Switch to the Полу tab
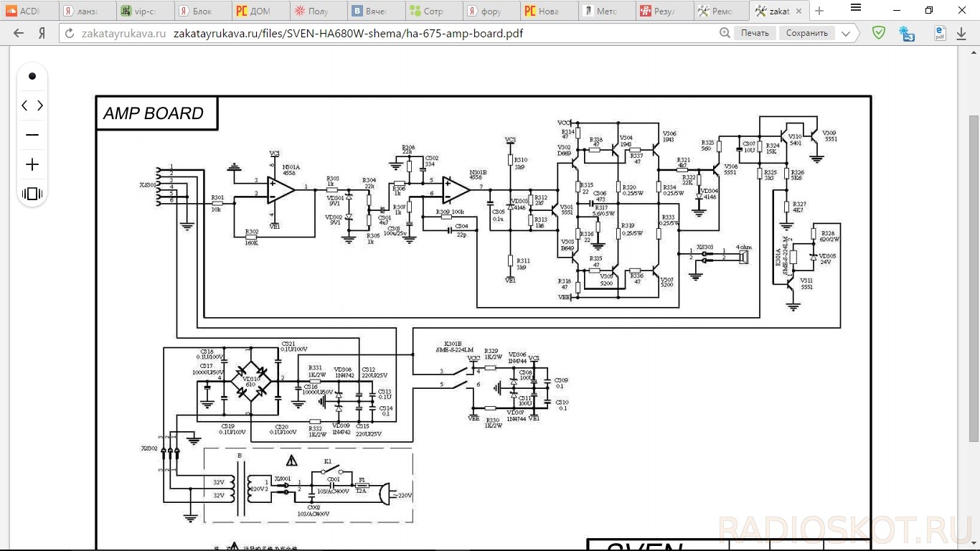 (318, 11)
